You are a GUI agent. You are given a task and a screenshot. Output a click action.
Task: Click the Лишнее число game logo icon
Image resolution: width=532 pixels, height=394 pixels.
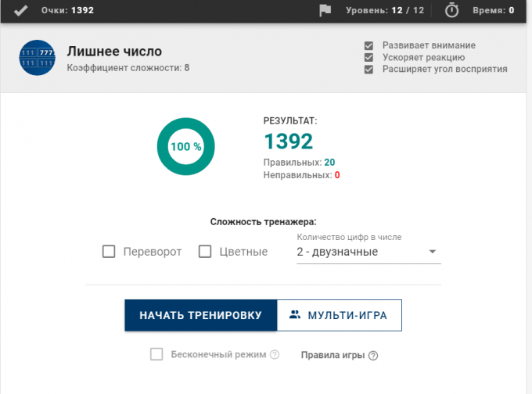pos(35,59)
